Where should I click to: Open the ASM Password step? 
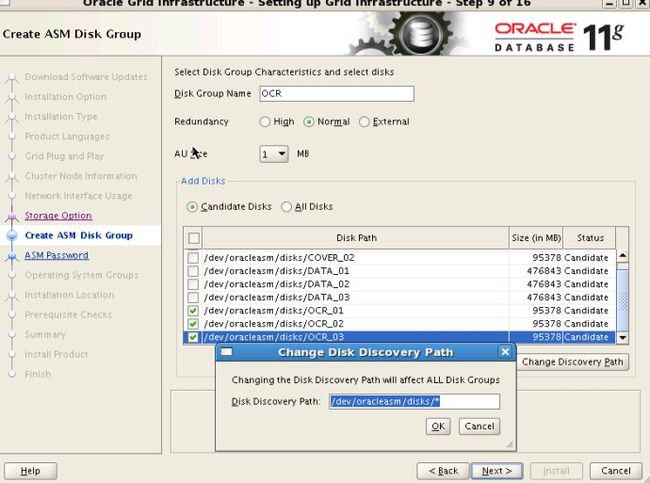pyautogui.click(x=56, y=255)
